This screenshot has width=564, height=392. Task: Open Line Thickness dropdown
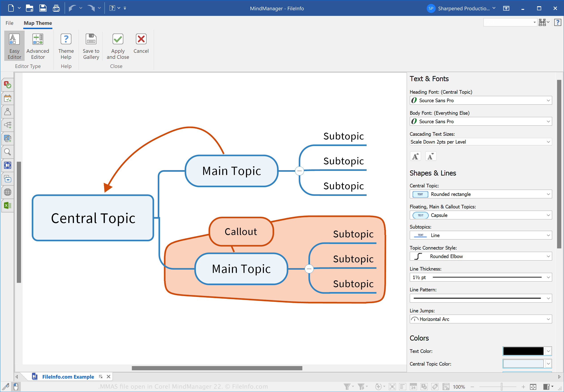click(481, 277)
